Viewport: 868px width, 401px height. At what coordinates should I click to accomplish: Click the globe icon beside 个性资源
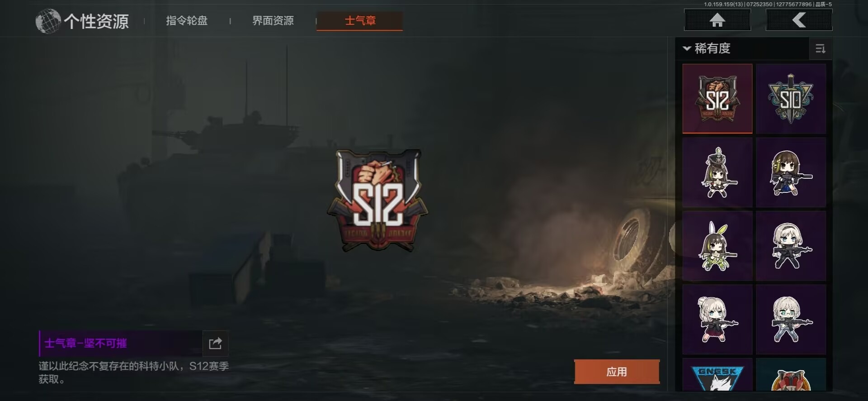[x=48, y=21]
